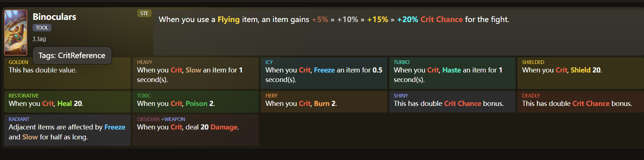Open the Icy enchantment card
Viewport: 644px width, 160px height.
click(324, 73)
